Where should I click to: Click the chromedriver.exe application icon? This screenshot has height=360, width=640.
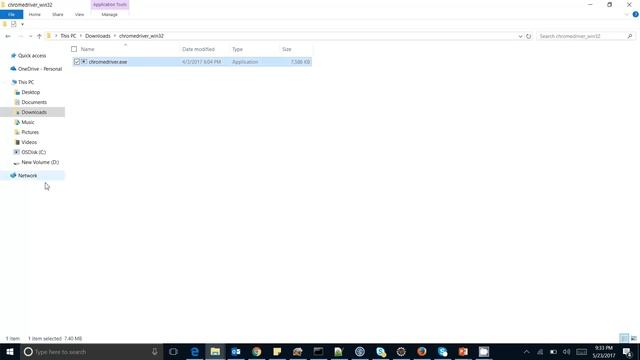click(x=84, y=62)
